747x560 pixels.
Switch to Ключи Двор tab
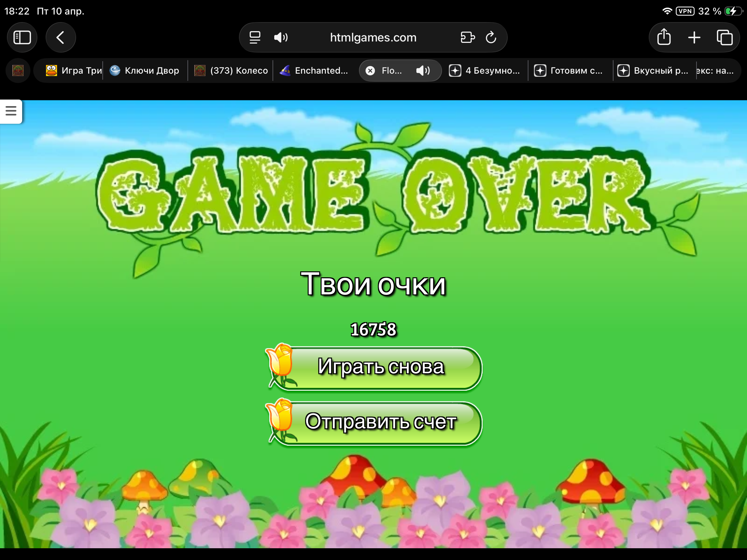point(145,71)
